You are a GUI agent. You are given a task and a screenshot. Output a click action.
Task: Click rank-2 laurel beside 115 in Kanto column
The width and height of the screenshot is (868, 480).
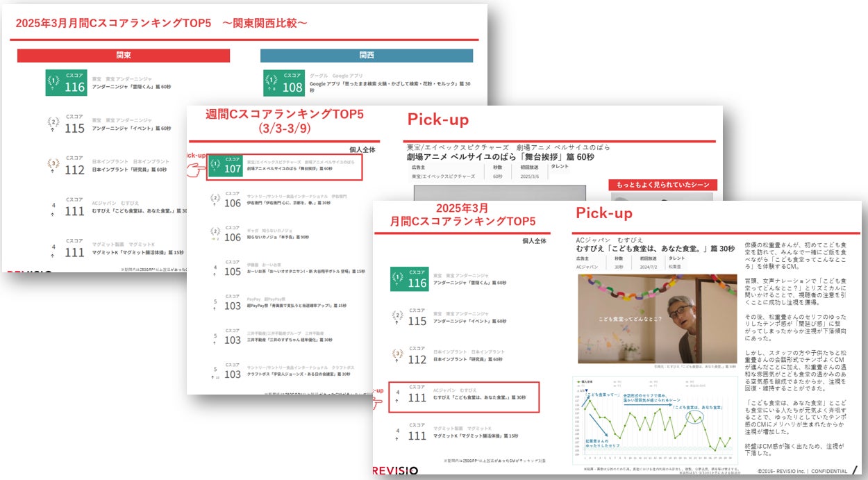pyautogui.click(x=53, y=122)
